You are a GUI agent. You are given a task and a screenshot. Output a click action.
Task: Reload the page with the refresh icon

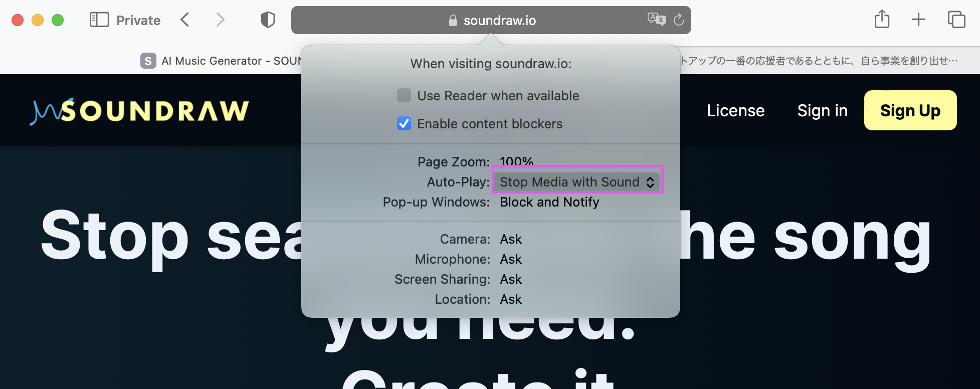[x=679, y=20]
